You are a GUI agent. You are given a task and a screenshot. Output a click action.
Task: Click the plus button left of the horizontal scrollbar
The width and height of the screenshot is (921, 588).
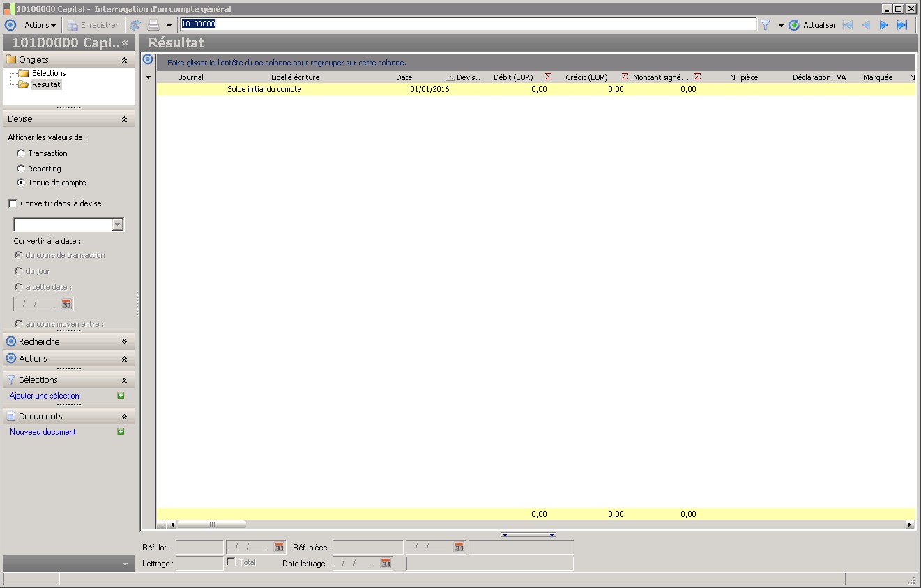[x=162, y=525]
